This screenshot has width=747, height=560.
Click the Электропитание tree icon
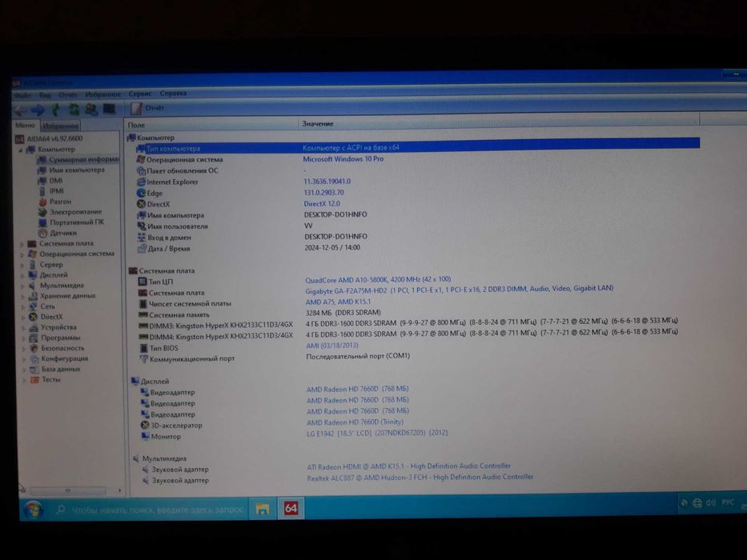click(x=42, y=212)
